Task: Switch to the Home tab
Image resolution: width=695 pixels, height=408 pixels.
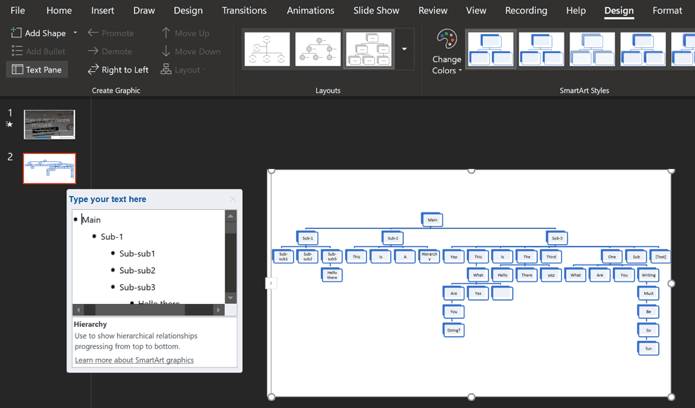Action: click(59, 10)
